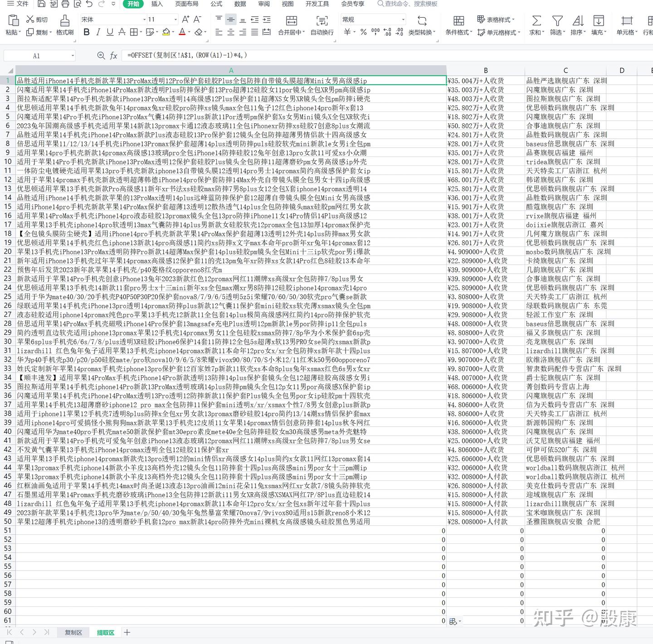
Task: Switch to the 视图 view tab
Action: click(288, 4)
